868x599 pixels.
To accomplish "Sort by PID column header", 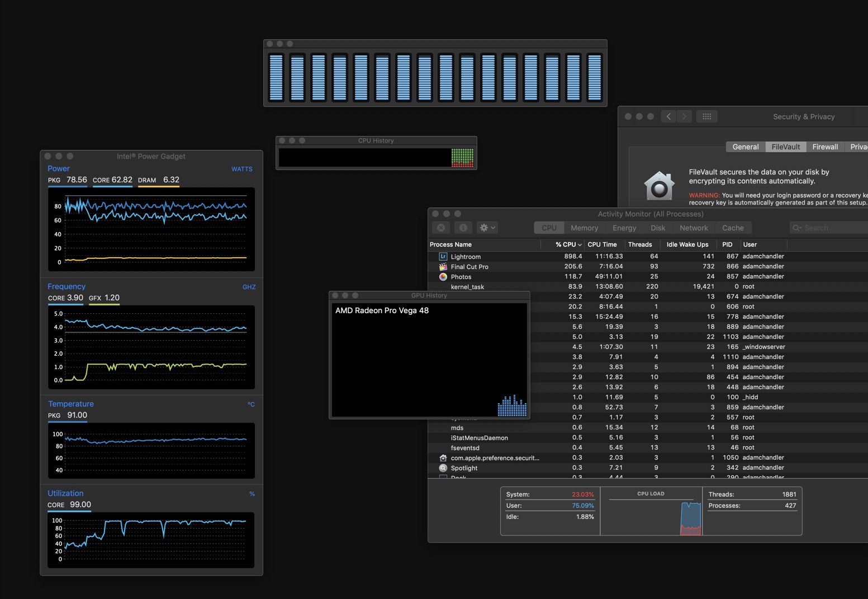I will (x=729, y=244).
